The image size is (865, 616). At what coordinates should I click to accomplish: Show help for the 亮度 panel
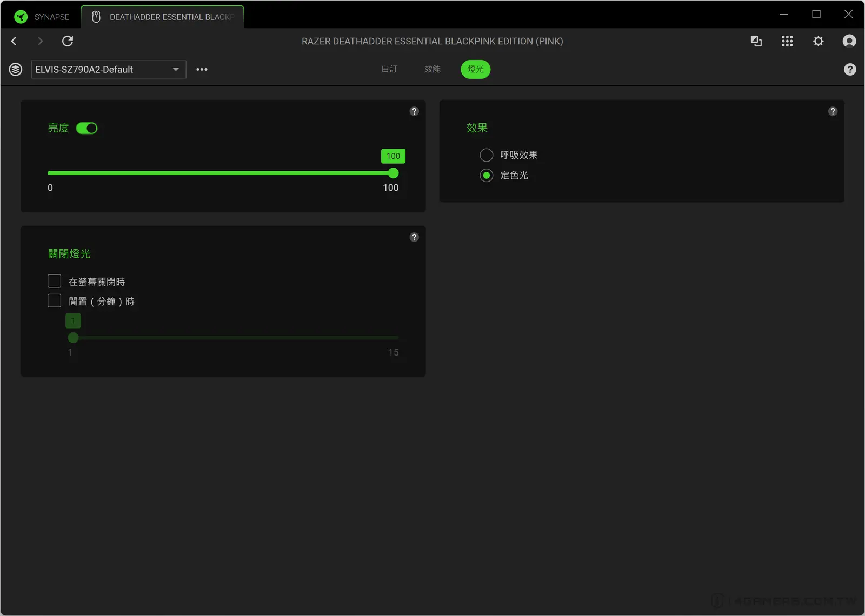pos(414,111)
